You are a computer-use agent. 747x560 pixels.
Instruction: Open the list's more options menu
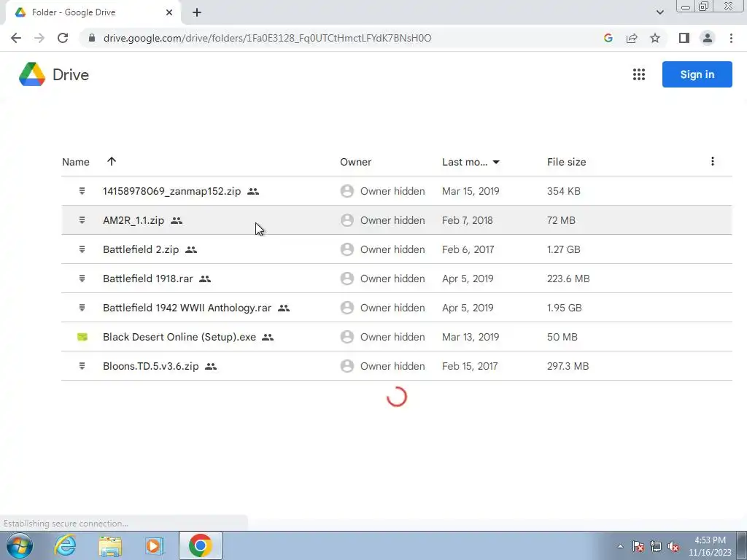[712, 161]
